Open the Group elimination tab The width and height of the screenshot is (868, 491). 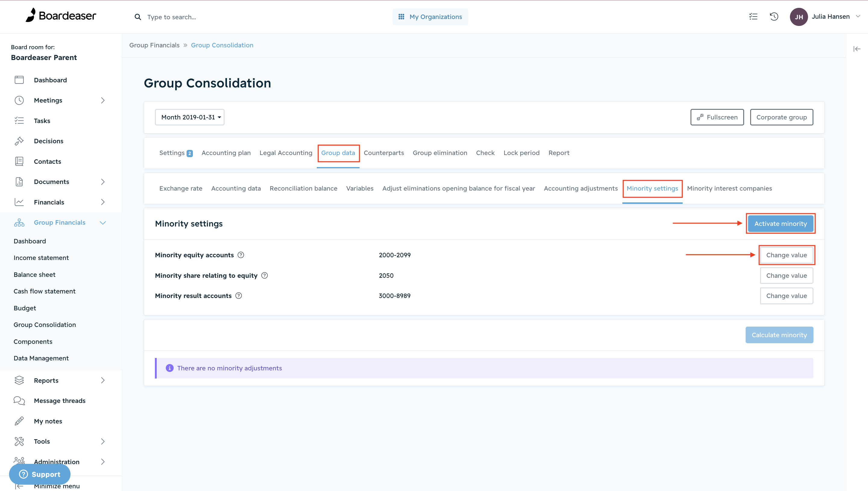point(440,153)
